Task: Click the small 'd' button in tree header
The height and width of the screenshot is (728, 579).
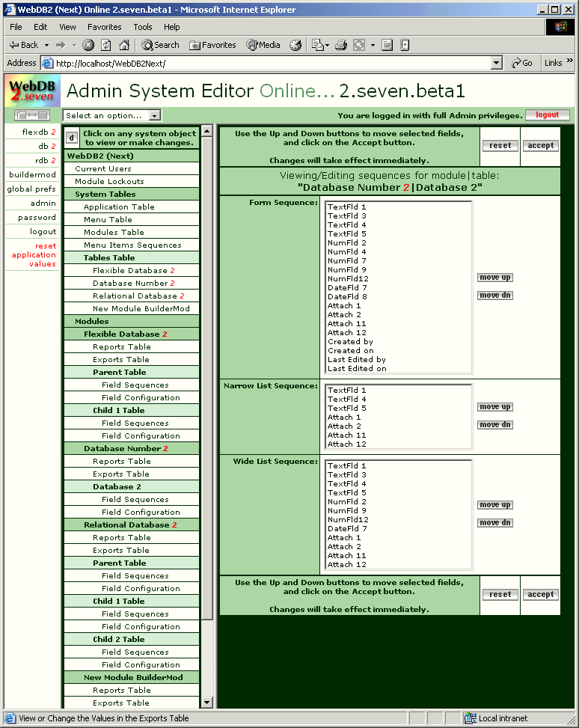Action: point(72,138)
